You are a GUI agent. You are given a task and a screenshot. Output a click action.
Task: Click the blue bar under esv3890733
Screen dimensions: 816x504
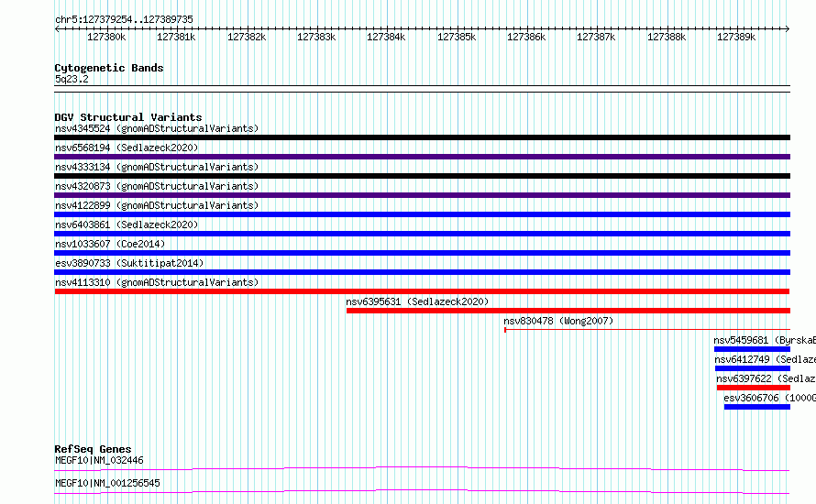point(422,272)
